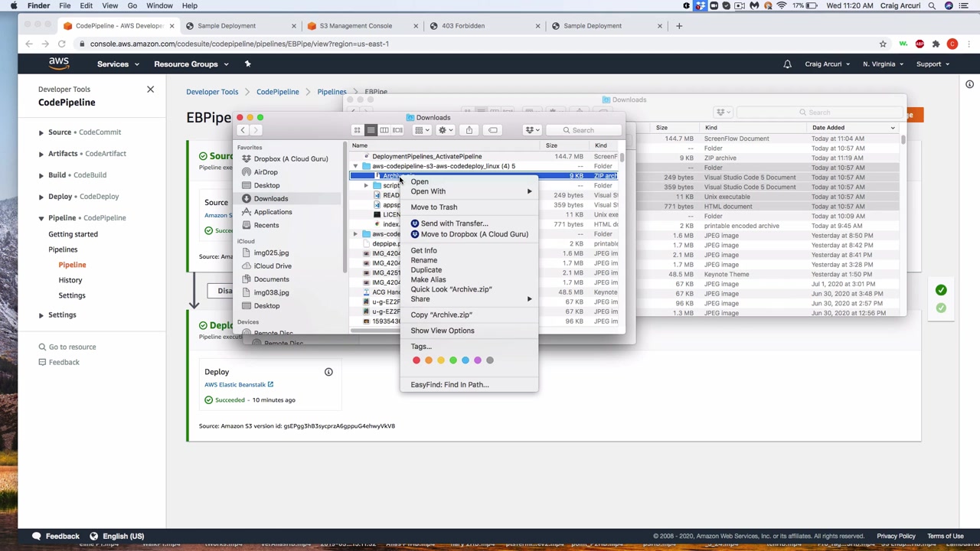Click the AWS logo home icon

pos(59,64)
